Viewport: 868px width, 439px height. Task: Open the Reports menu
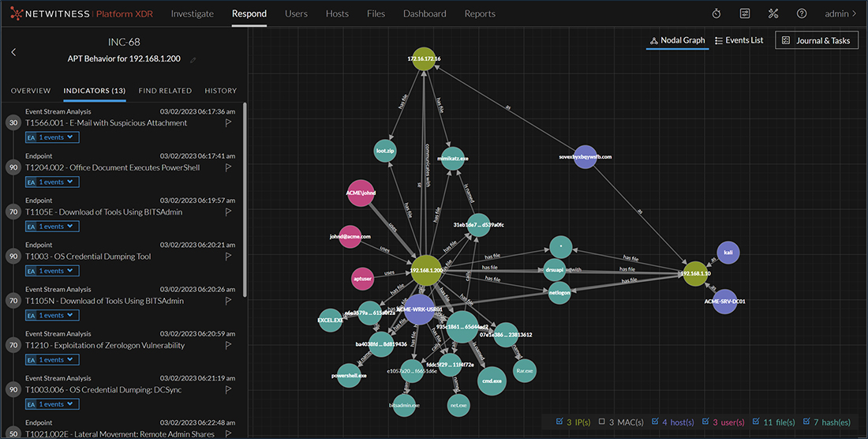pyautogui.click(x=480, y=14)
